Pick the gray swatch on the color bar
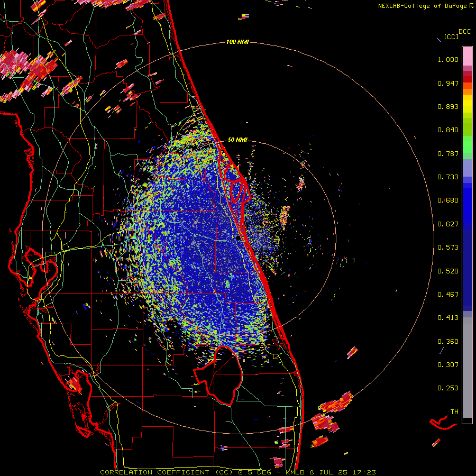The image size is (476, 476). (467, 368)
